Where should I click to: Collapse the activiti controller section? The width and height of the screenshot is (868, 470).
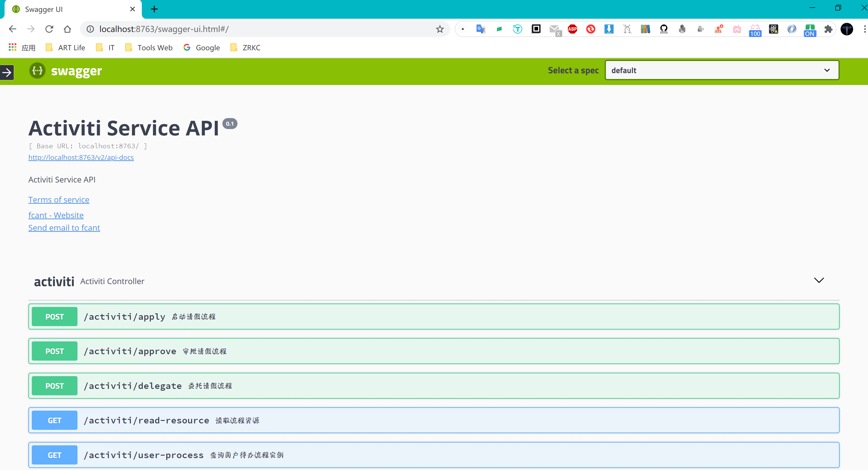coord(819,280)
